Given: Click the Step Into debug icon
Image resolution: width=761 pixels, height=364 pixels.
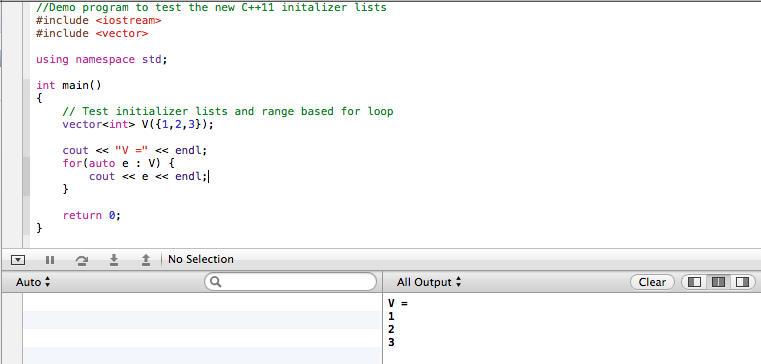Looking at the screenshot, I should pos(114,260).
